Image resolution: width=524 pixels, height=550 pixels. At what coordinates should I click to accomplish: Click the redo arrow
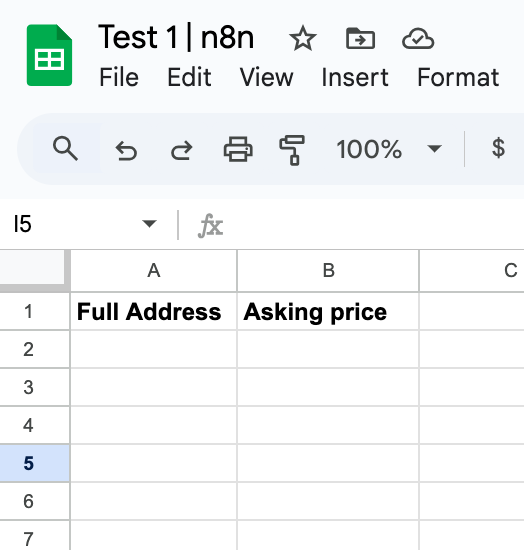[x=182, y=150]
